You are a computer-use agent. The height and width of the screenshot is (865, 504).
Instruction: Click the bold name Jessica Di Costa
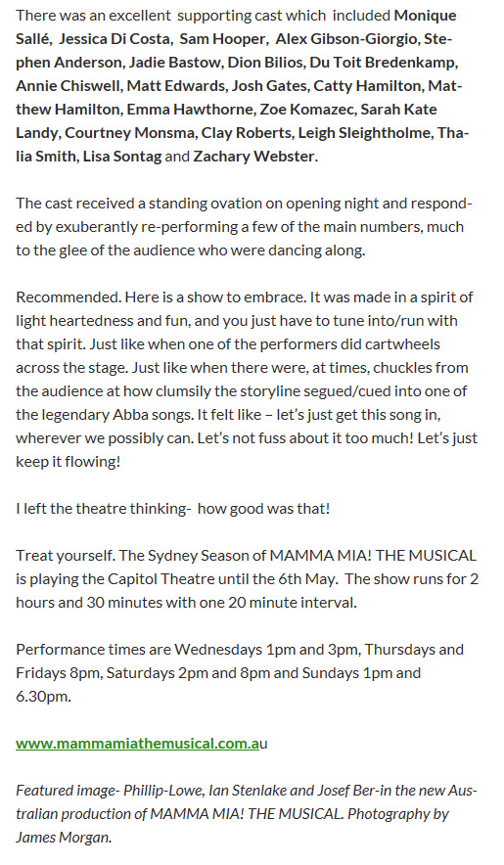pyautogui.click(x=115, y=39)
